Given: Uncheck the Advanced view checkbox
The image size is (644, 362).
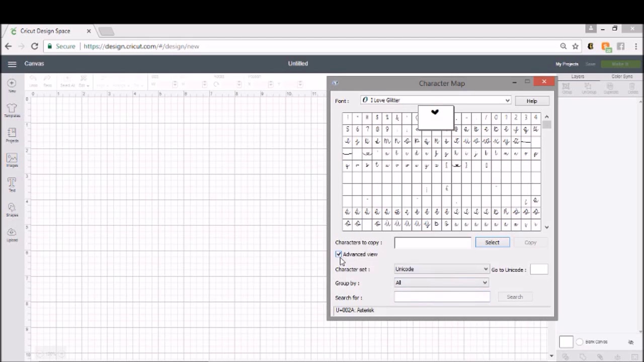Looking at the screenshot, I should coord(339,254).
